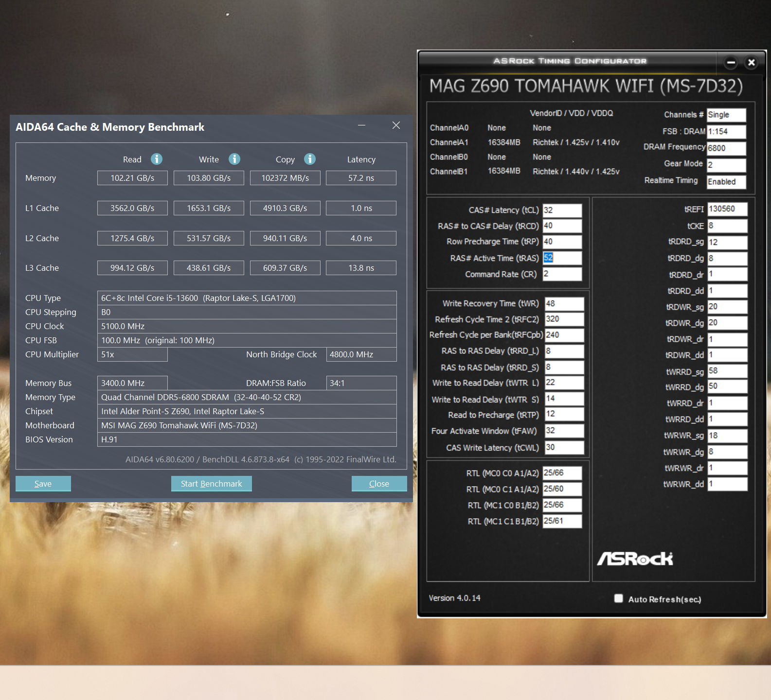Image resolution: width=771 pixels, height=700 pixels.
Task: Click the Copy info icon in AIDA64
Action: [x=310, y=159]
